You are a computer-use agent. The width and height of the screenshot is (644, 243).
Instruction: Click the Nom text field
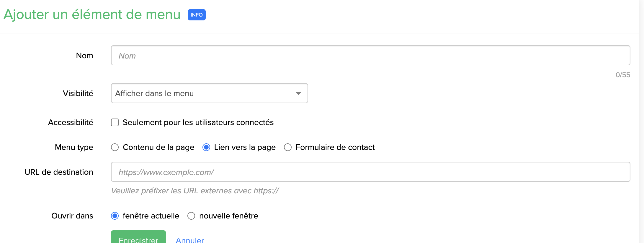tap(370, 55)
